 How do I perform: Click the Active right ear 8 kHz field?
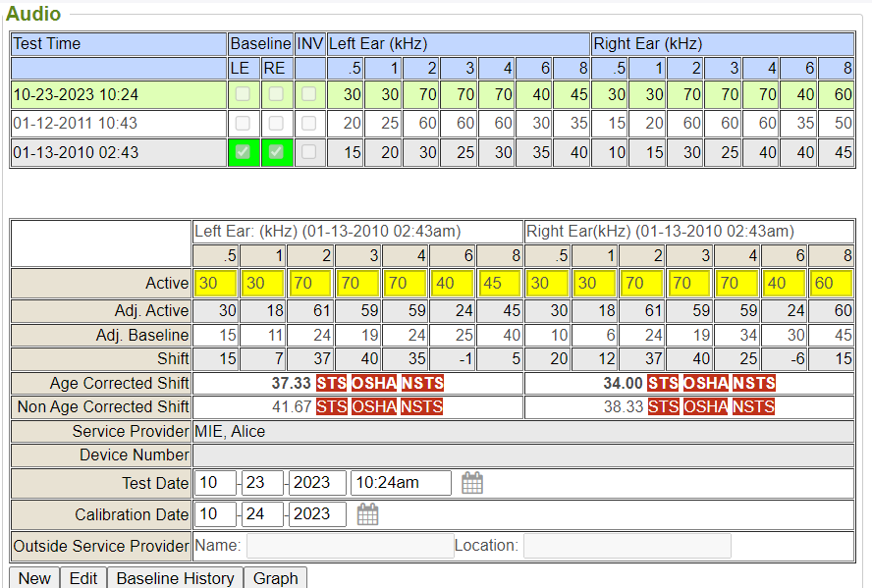coord(834,284)
